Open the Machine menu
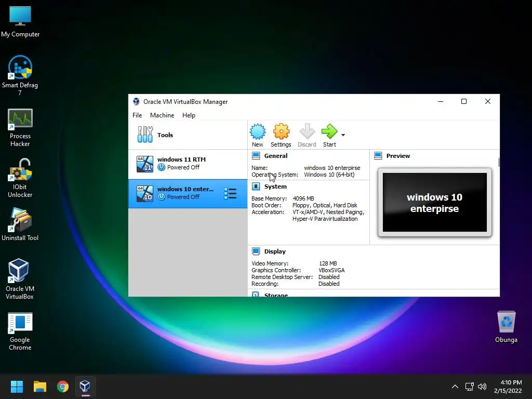The image size is (532, 399). pyautogui.click(x=162, y=115)
